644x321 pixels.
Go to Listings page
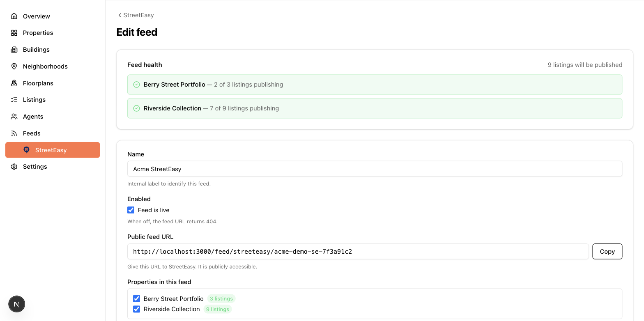click(53, 100)
